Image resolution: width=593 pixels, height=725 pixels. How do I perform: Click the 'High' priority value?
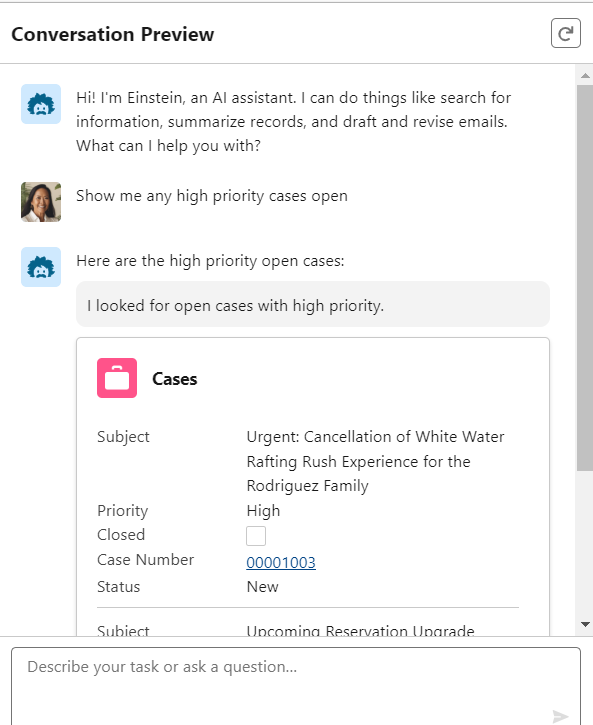263,510
